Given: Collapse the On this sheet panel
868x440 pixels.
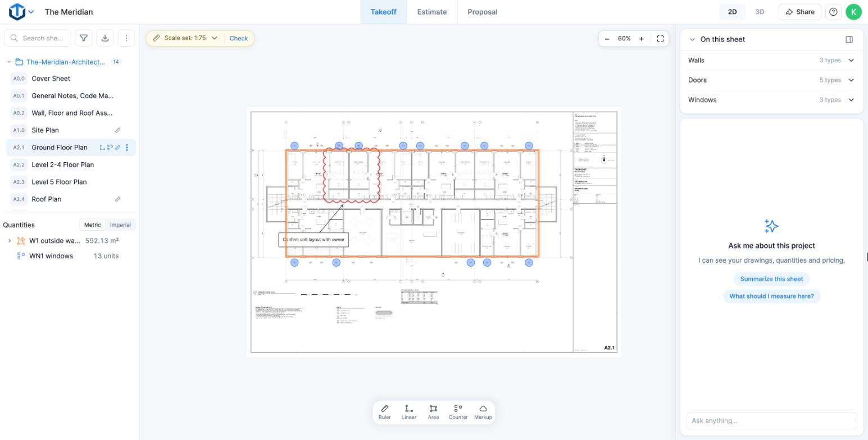Looking at the screenshot, I should coord(692,39).
